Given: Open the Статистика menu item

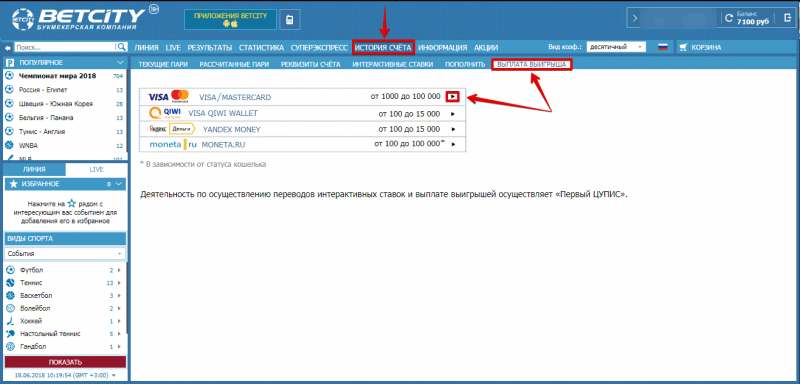Looking at the screenshot, I should 261,47.
